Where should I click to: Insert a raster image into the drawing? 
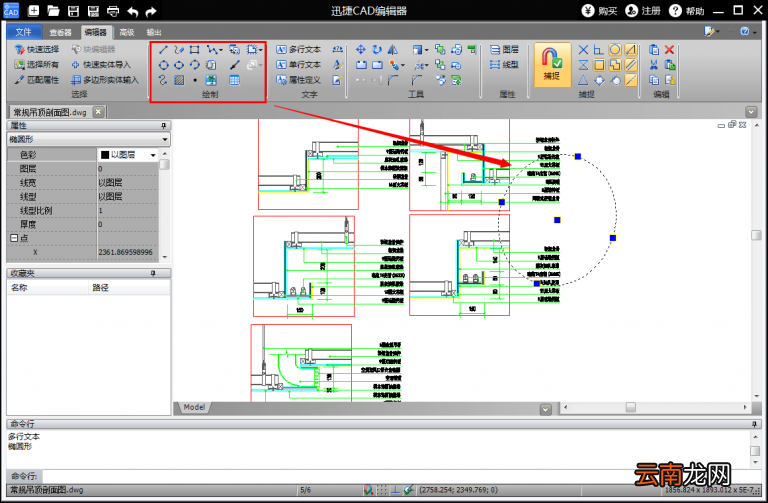pos(211,80)
